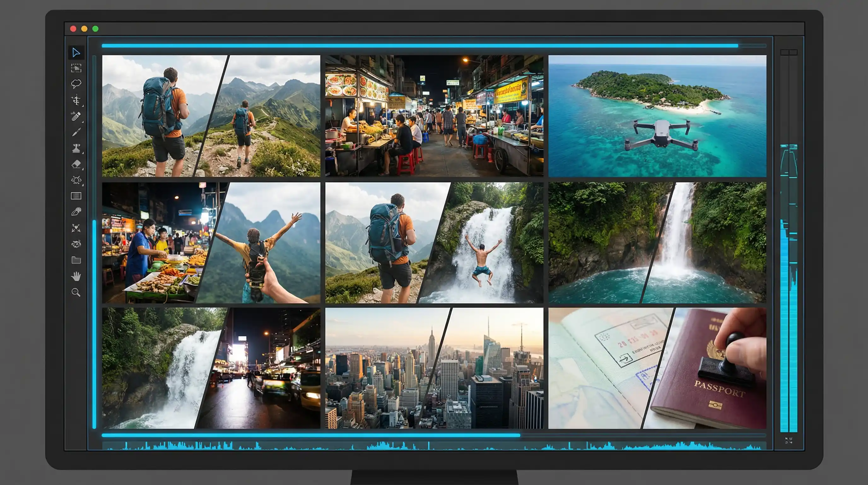Click the bottom blue timeline progress bar
The width and height of the screenshot is (868, 485).
coord(311,435)
